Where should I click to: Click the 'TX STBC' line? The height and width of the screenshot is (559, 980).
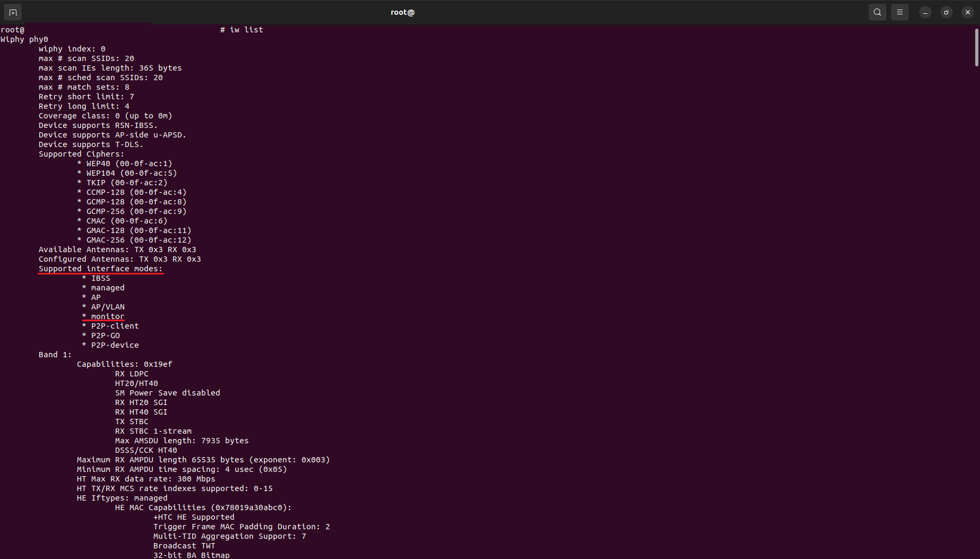pos(132,422)
